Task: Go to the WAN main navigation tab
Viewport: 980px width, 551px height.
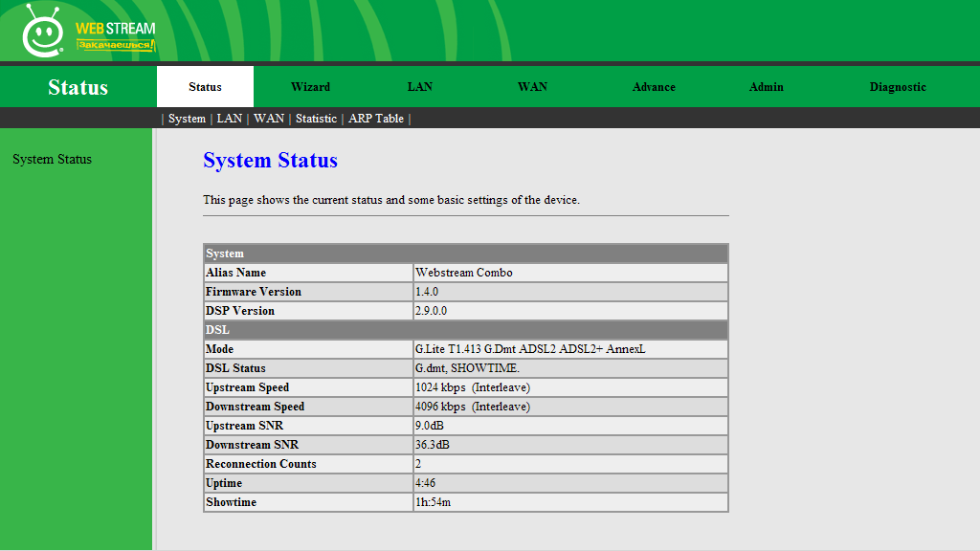Action: [532, 87]
